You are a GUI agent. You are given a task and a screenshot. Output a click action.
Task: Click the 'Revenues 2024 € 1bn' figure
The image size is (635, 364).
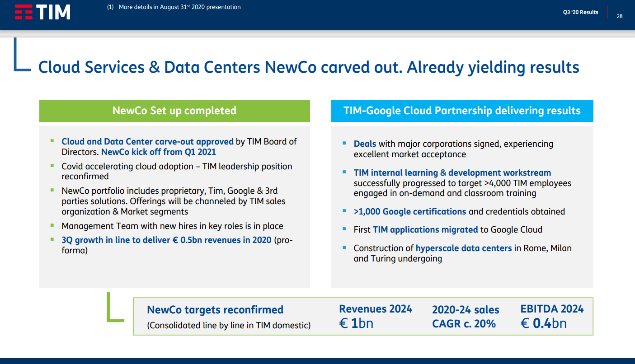[376, 316]
